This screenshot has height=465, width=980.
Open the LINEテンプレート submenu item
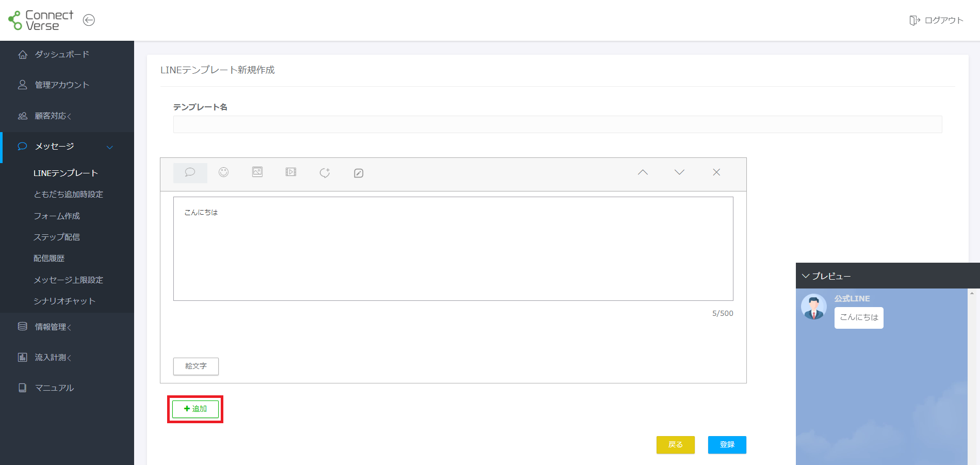point(66,173)
